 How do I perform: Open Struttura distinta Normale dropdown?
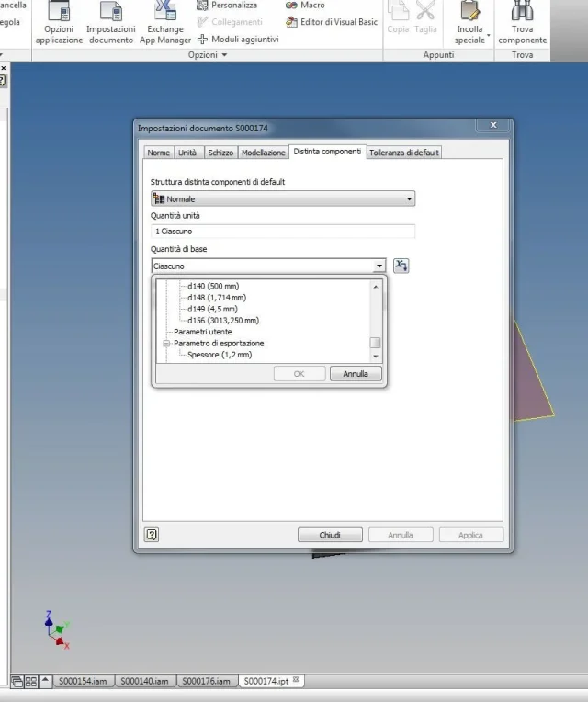coord(283,198)
